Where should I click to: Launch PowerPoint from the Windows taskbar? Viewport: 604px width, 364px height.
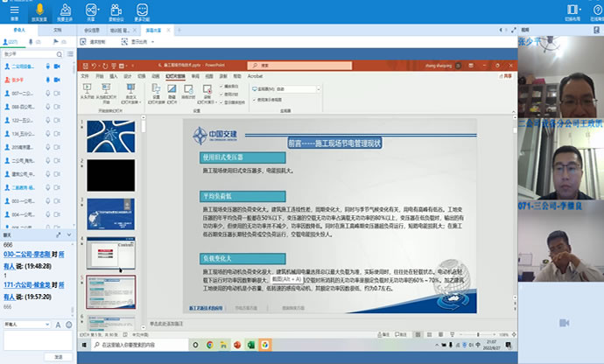(250, 345)
